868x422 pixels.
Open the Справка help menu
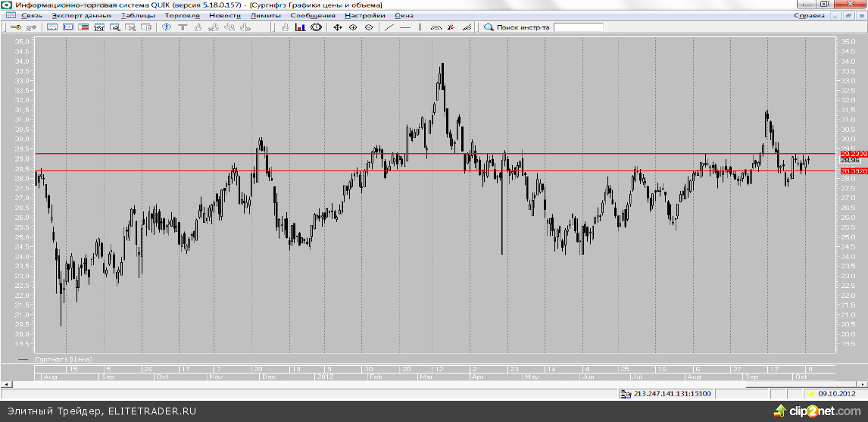coord(812,15)
